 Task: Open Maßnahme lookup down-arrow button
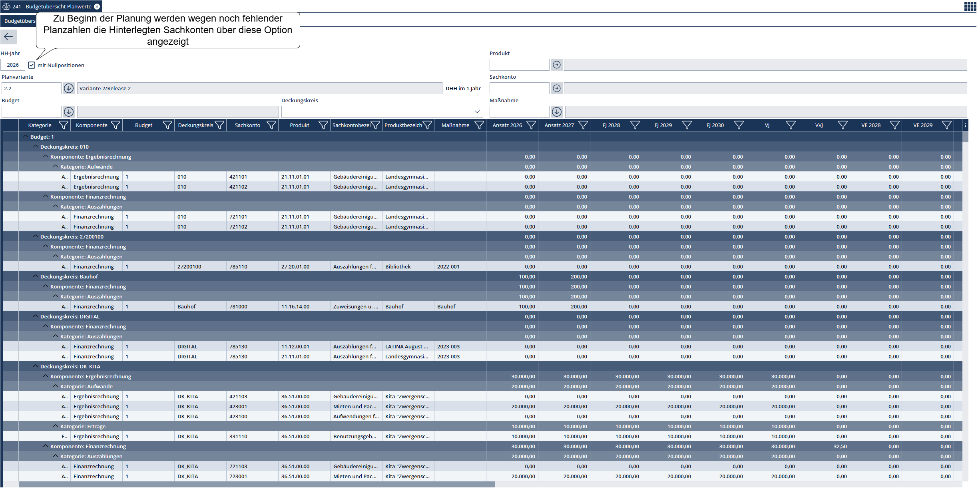(x=556, y=112)
